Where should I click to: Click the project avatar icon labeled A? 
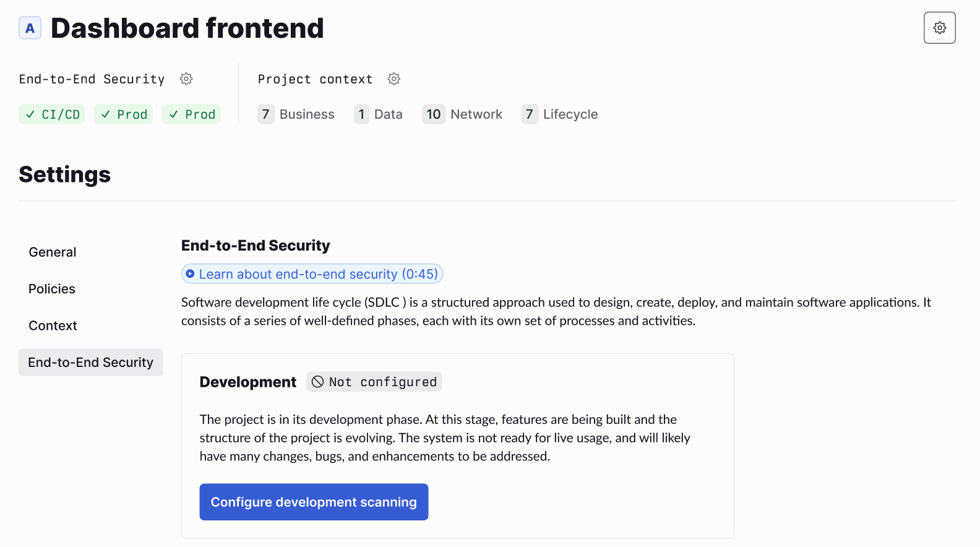pos(30,28)
